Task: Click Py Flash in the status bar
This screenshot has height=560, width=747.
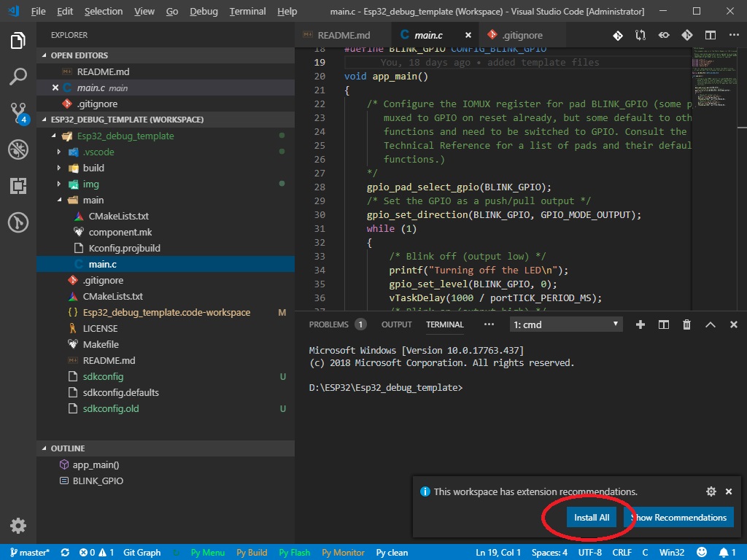Action: tap(294, 553)
